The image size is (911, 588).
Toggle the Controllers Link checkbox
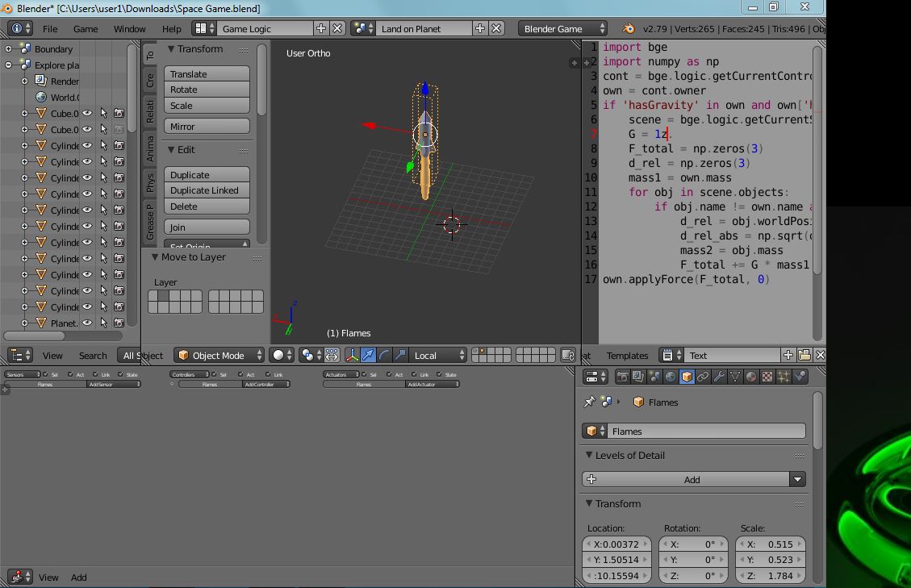pyautogui.click(x=268, y=375)
